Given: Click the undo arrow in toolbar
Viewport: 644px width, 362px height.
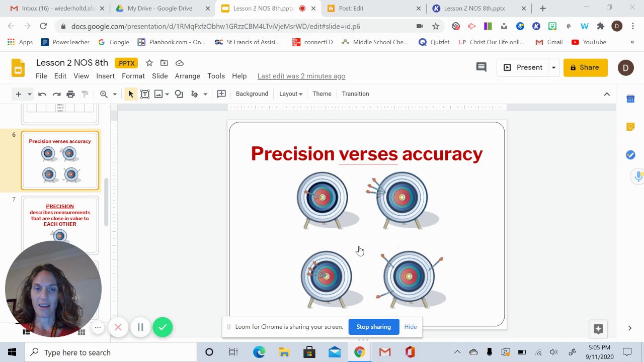Looking at the screenshot, I should tap(42, 94).
